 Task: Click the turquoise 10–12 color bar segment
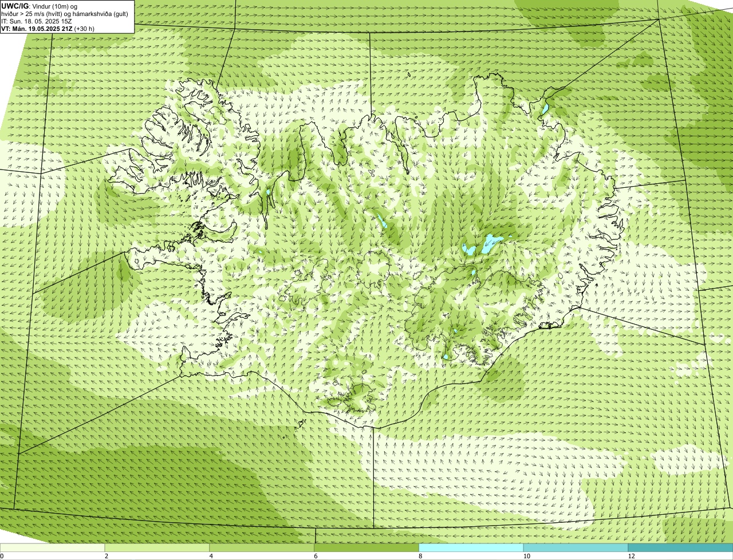(x=576, y=547)
